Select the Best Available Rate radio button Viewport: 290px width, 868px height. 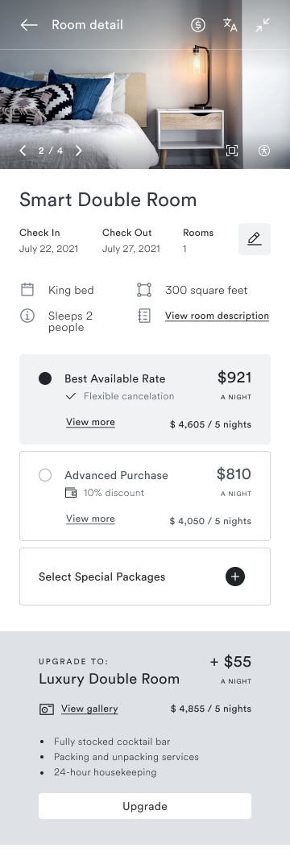tap(45, 378)
